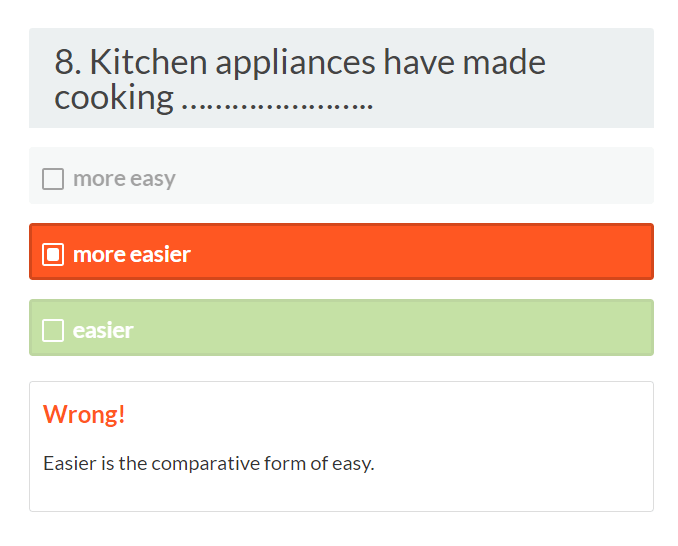Click the number "8." in the question

pos(67,63)
